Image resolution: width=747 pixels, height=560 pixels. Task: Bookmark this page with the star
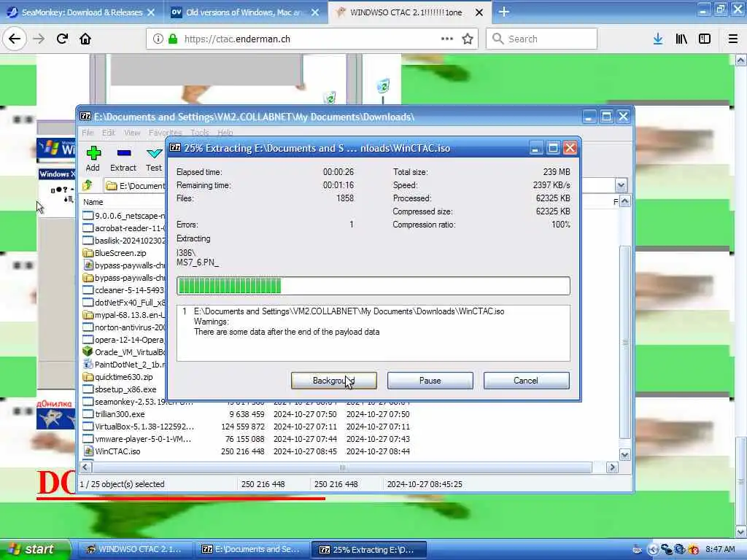click(468, 39)
